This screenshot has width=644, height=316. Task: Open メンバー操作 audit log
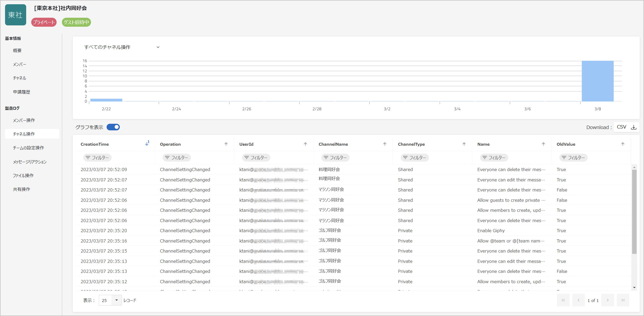tap(24, 120)
